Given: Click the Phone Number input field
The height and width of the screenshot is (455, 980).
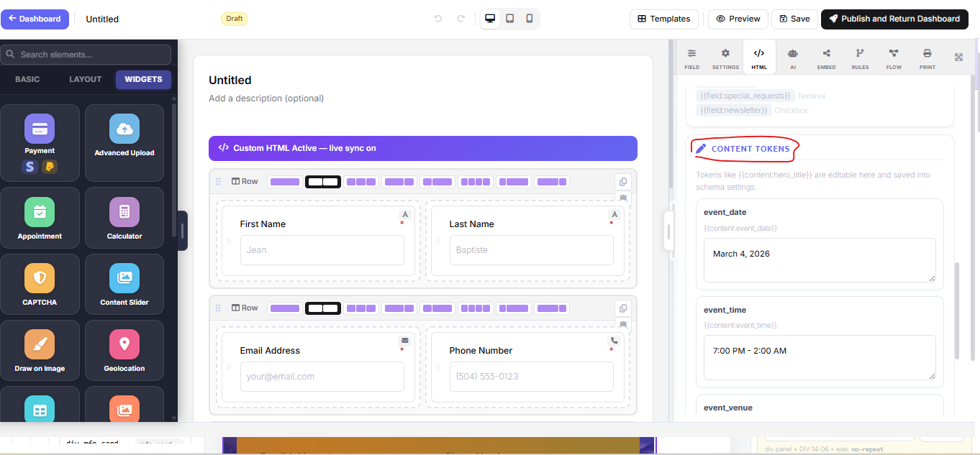Looking at the screenshot, I should pyautogui.click(x=532, y=377).
